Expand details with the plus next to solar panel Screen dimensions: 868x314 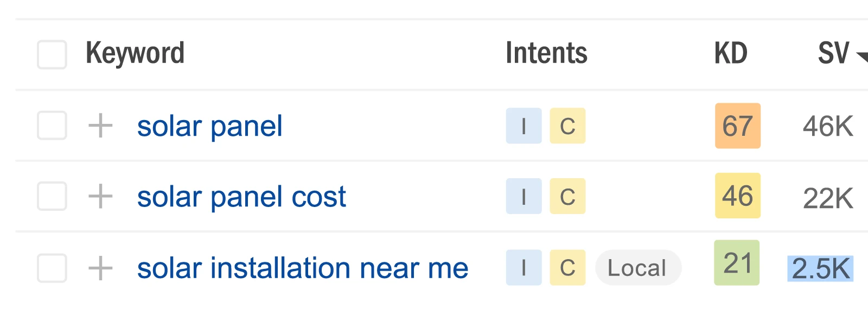coord(100,126)
